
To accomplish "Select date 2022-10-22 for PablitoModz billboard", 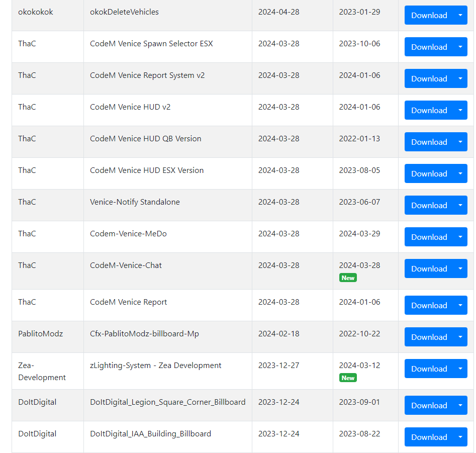I will (x=359, y=334).
